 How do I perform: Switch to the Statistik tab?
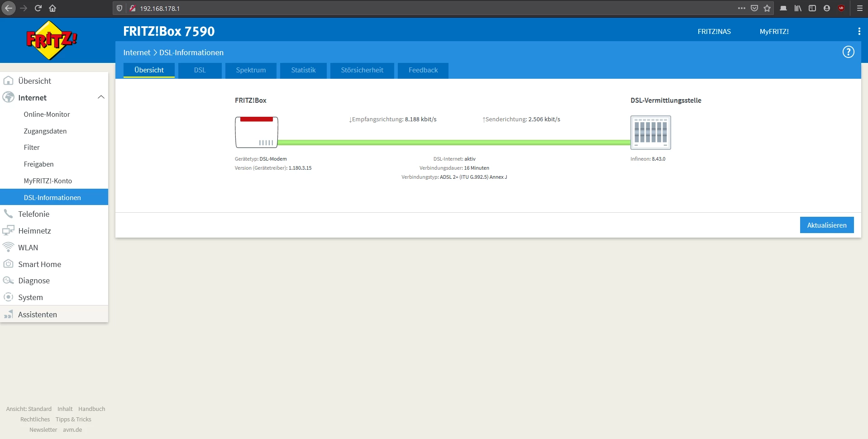coord(303,70)
